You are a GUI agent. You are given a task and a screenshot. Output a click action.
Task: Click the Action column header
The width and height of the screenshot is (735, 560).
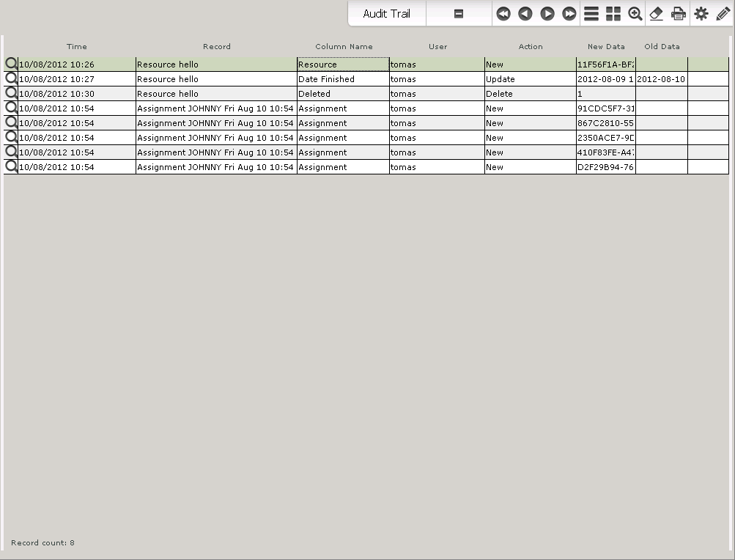[x=531, y=47]
